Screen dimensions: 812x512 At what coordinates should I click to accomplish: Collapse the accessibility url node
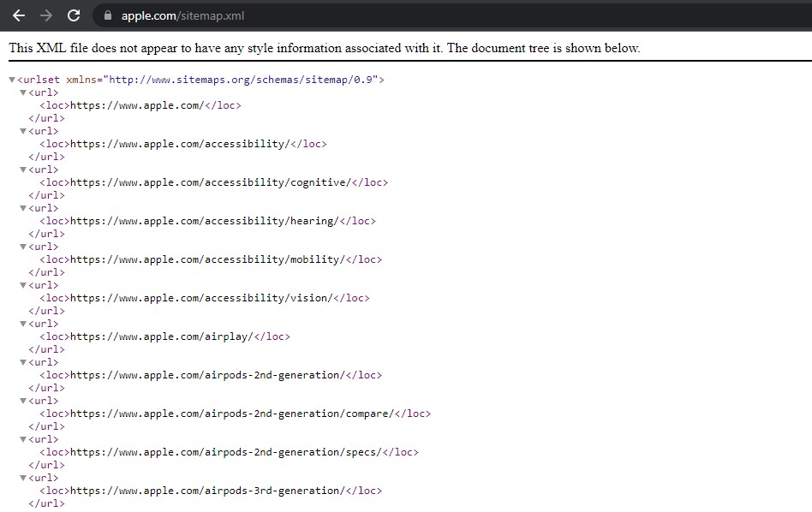click(x=23, y=131)
